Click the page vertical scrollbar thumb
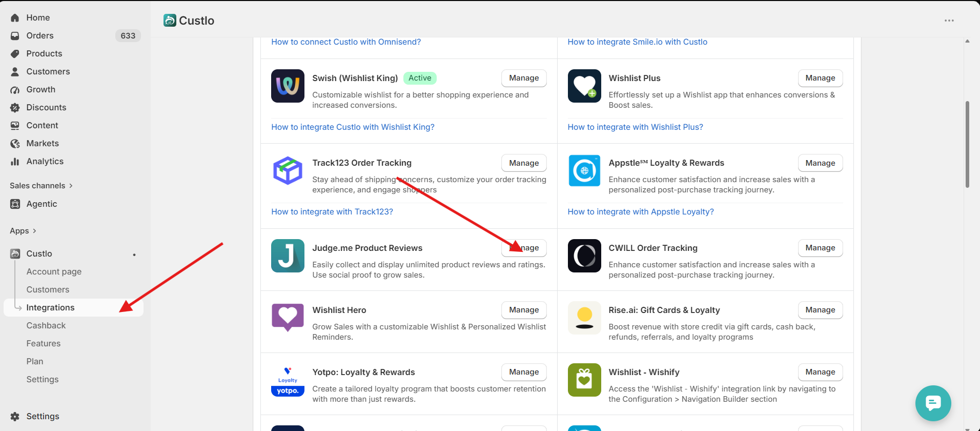980x431 pixels. tap(967, 144)
